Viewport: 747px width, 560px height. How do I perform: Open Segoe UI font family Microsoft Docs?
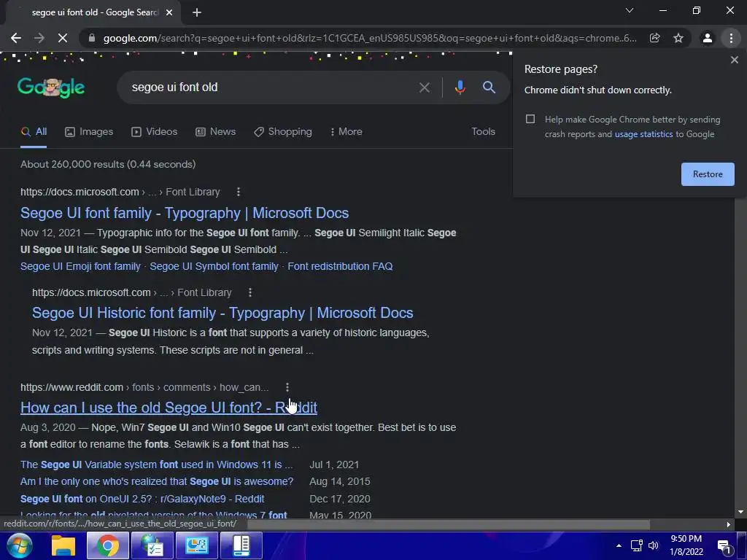185,213
